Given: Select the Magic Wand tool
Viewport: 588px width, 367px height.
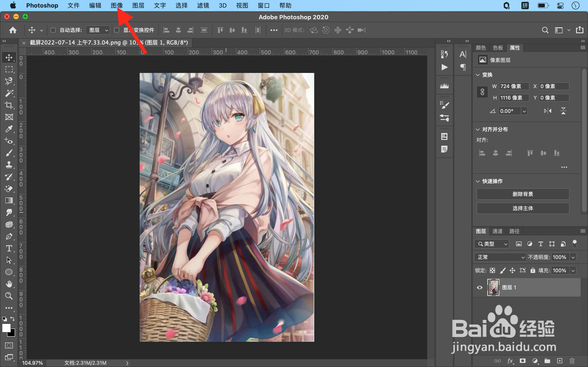Looking at the screenshot, I should click(x=9, y=93).
